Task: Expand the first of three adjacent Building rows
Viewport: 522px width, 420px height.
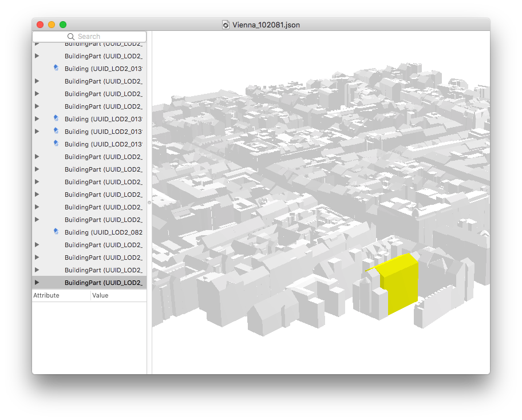Action: click(x=37, y=119)
